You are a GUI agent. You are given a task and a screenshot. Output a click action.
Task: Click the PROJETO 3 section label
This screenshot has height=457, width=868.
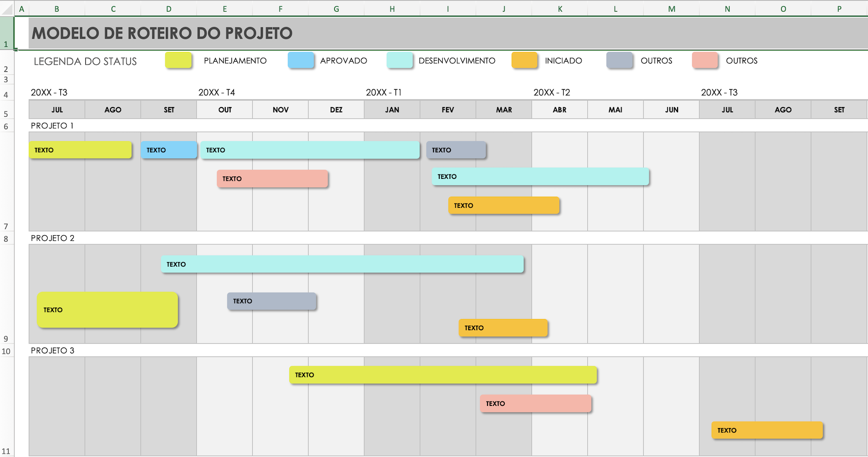point(53,350)
